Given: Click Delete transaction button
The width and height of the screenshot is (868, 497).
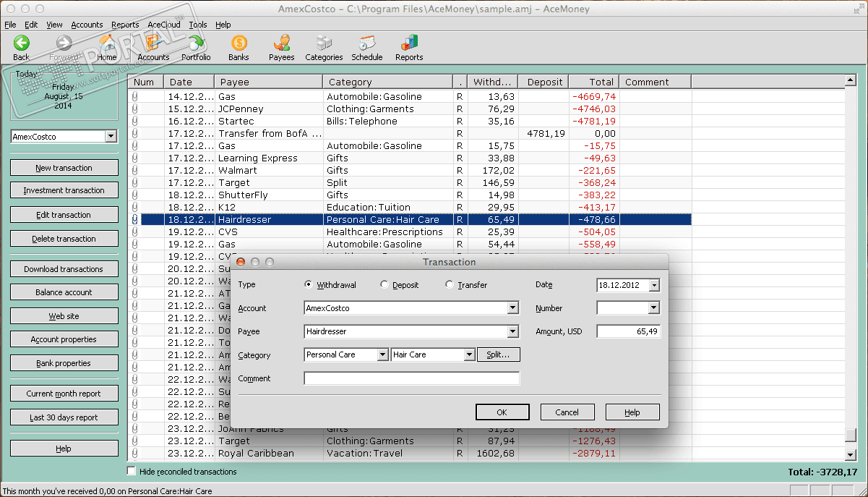Looking at the screenshot, I should coord(64,239).
